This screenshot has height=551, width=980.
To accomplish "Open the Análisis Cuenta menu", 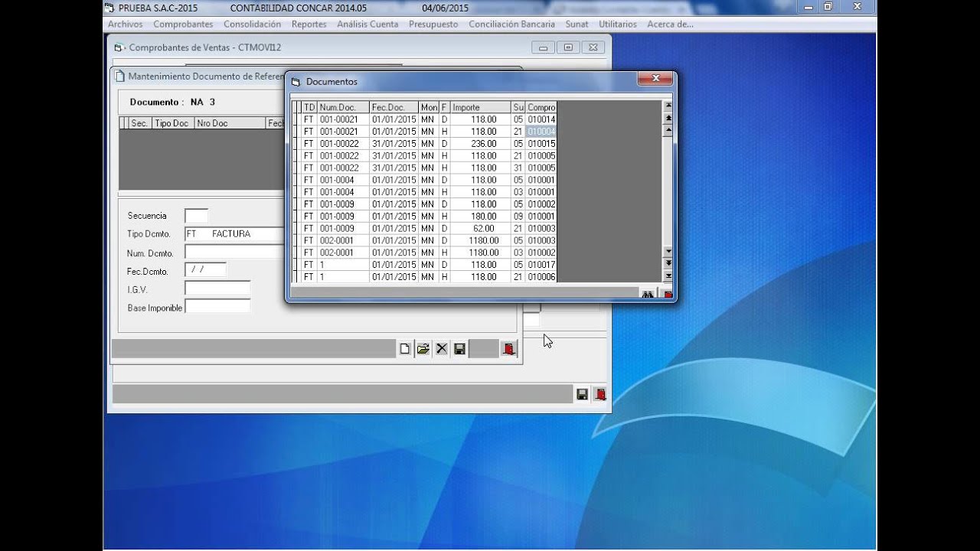I will [367, 24].
